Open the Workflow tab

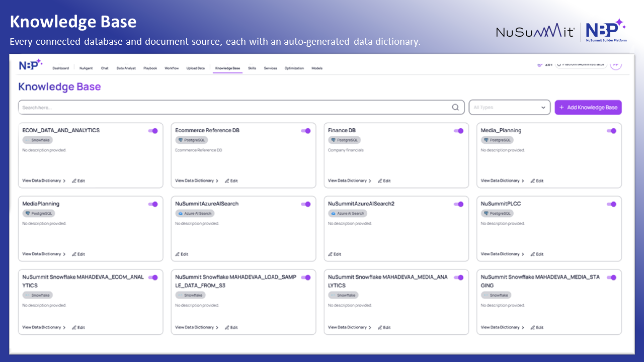tap(172, 68)
